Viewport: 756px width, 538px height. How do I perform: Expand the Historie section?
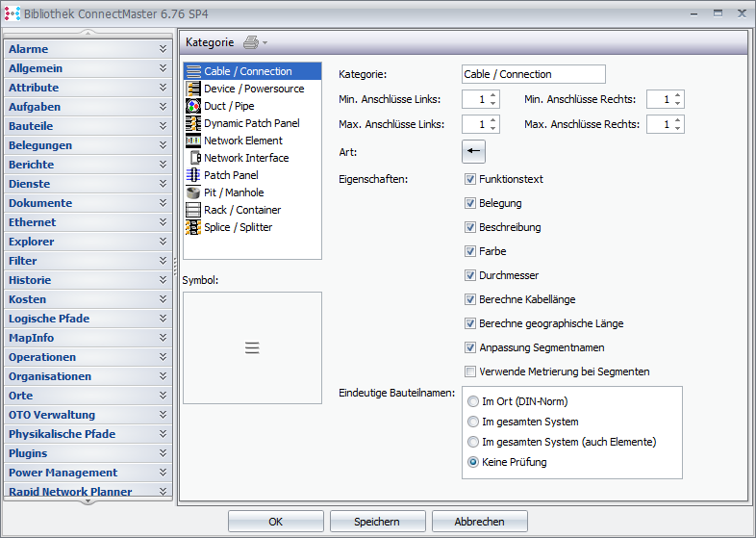click(88, 280)
